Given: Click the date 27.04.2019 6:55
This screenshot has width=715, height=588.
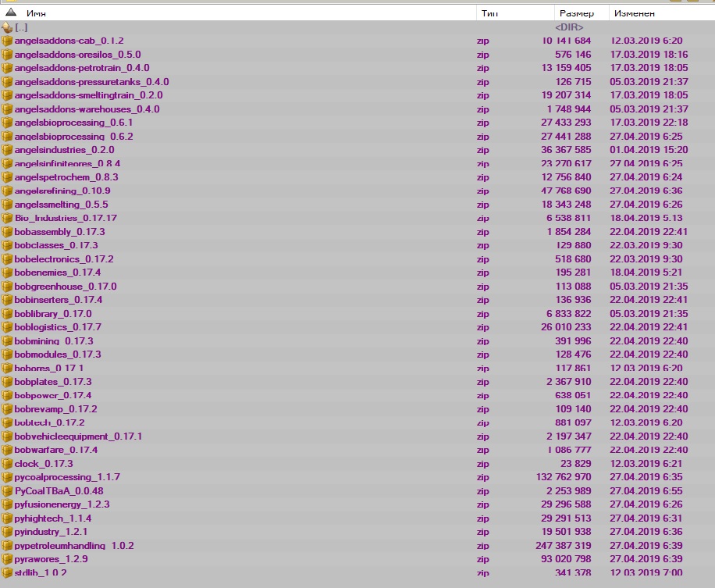Looking at the screenshot, I should 646,491.
